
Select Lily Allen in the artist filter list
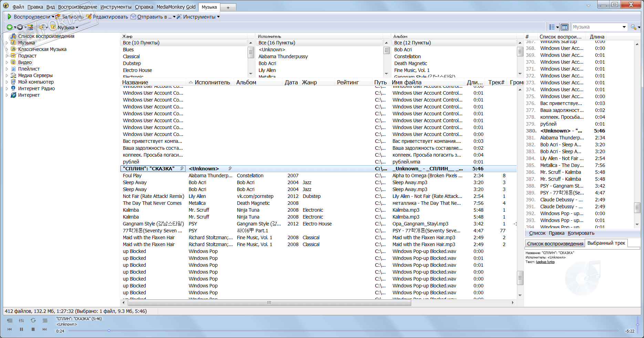pyautogui.click(x=267, y=70)
